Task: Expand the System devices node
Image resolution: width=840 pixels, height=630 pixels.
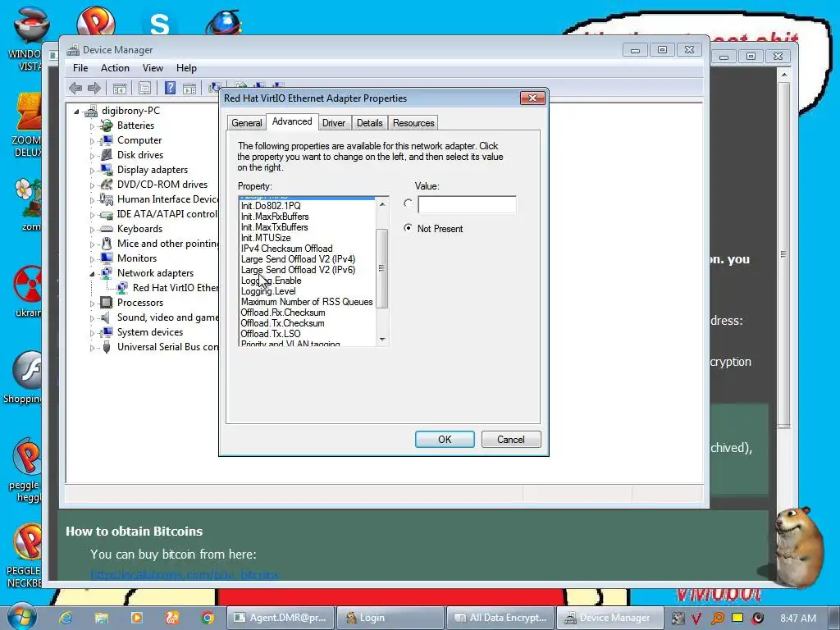Action: (x=92, y=333)
